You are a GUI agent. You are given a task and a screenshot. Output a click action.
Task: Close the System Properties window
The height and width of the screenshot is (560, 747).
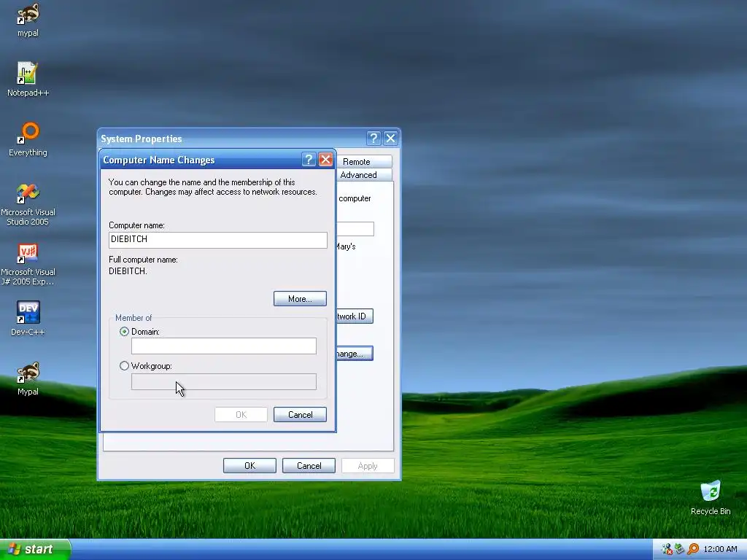390,139
